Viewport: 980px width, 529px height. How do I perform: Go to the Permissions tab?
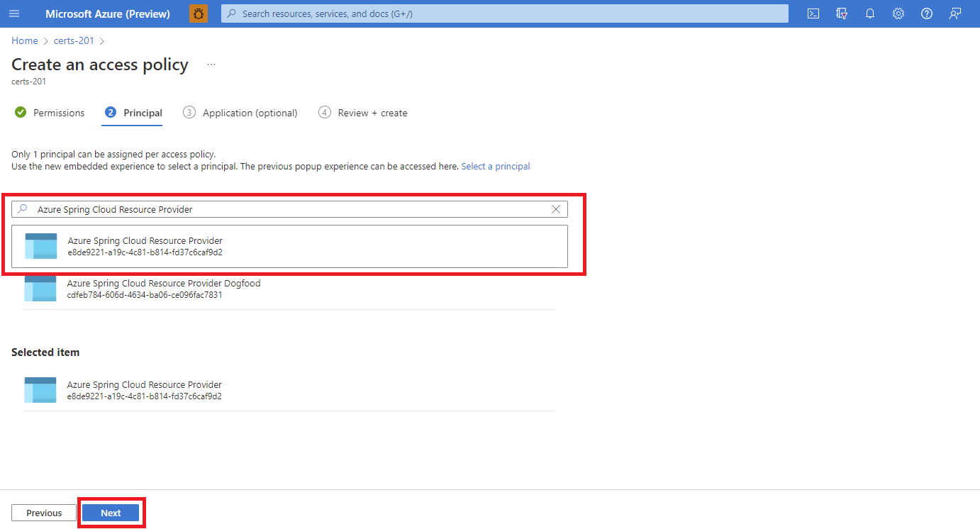point(59,113)
